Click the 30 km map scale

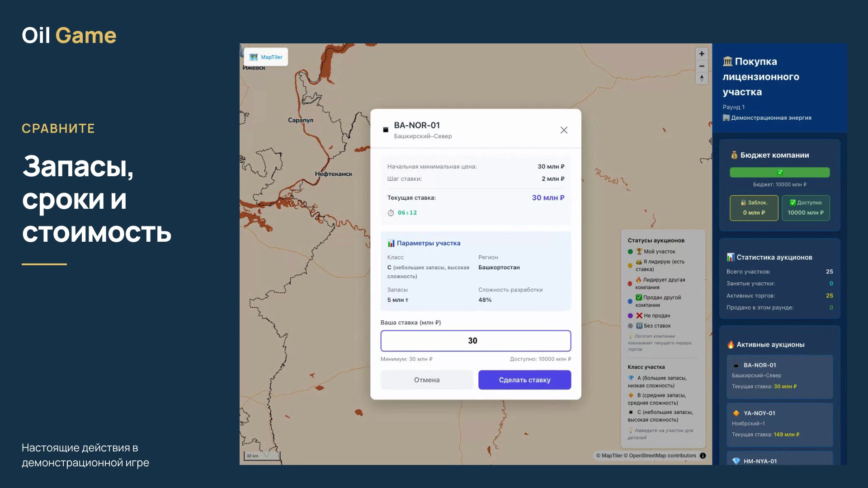click(262, 456)
